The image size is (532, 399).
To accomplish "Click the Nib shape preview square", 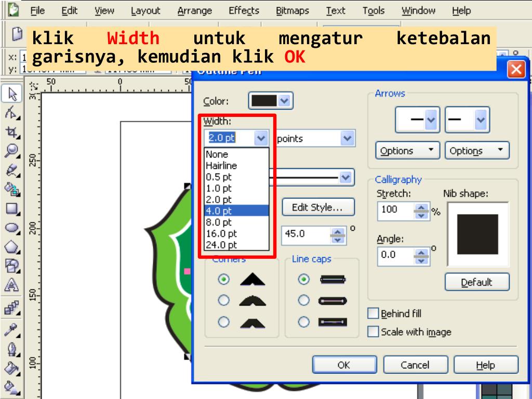I will coord(478,234).
